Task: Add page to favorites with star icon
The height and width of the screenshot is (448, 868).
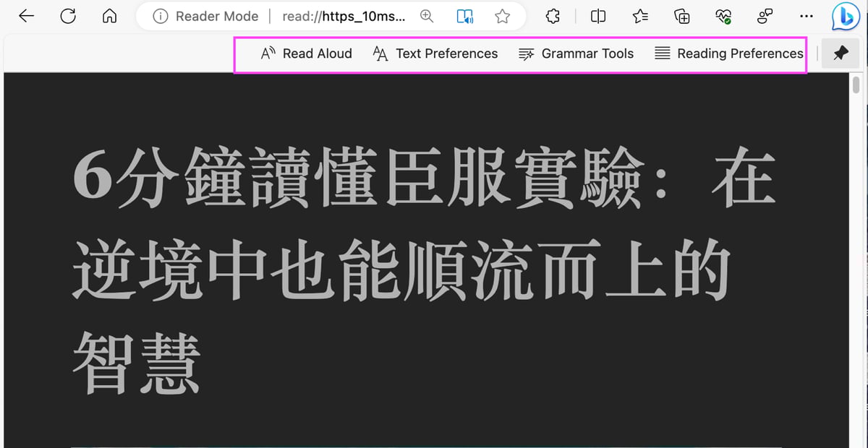Action: click(502, 16)
